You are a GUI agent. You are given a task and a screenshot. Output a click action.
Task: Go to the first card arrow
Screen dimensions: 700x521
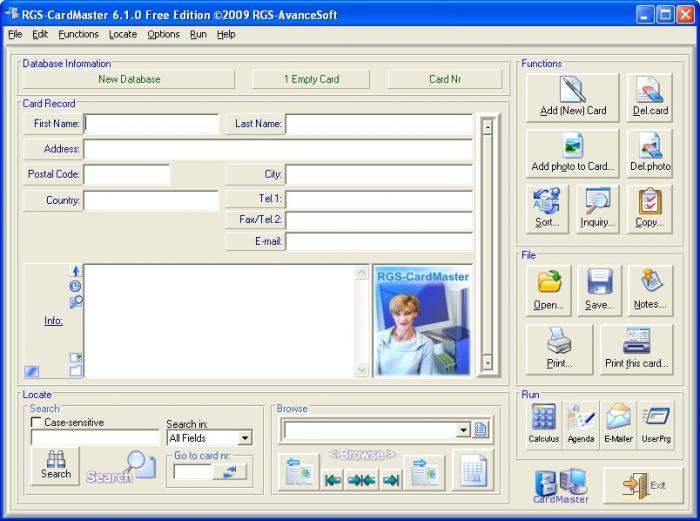click(333, 480)
